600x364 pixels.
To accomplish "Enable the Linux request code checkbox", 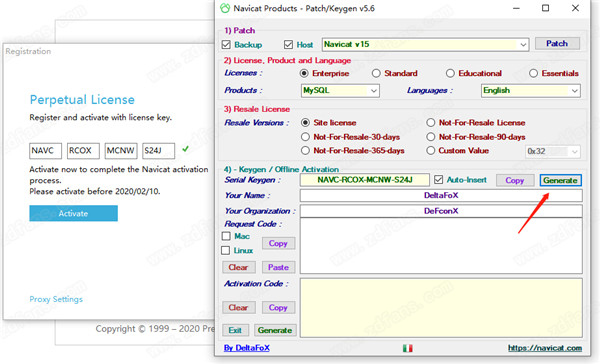I will tap(226, 250).
